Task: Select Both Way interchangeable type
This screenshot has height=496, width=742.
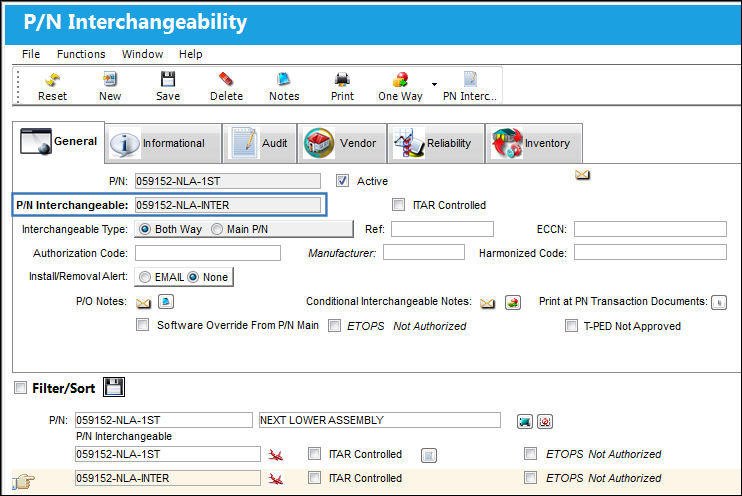Action: pos(145,229)
